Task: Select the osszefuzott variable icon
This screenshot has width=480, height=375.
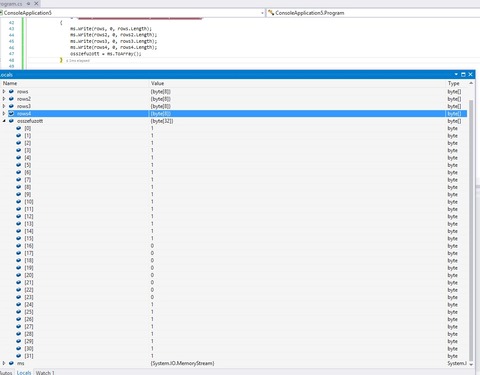Action: pyautogui.click(x=11, y=121)
